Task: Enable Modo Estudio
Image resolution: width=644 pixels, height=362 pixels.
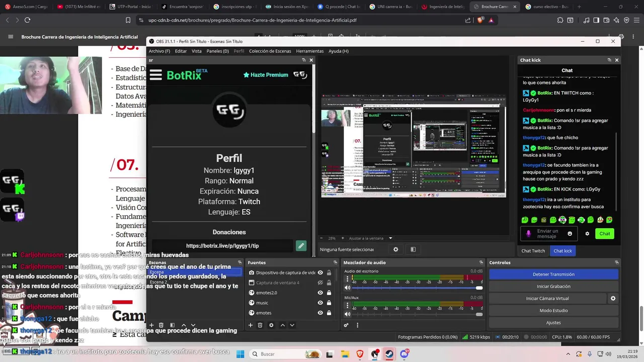Action: click(553, 310)
